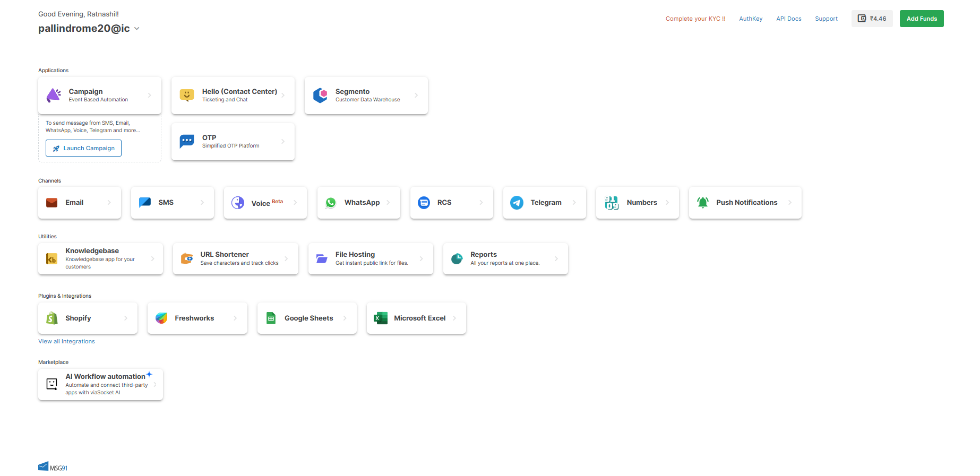
Task: Click the WhatsApp logo icon
Action: tap(331, 203)
